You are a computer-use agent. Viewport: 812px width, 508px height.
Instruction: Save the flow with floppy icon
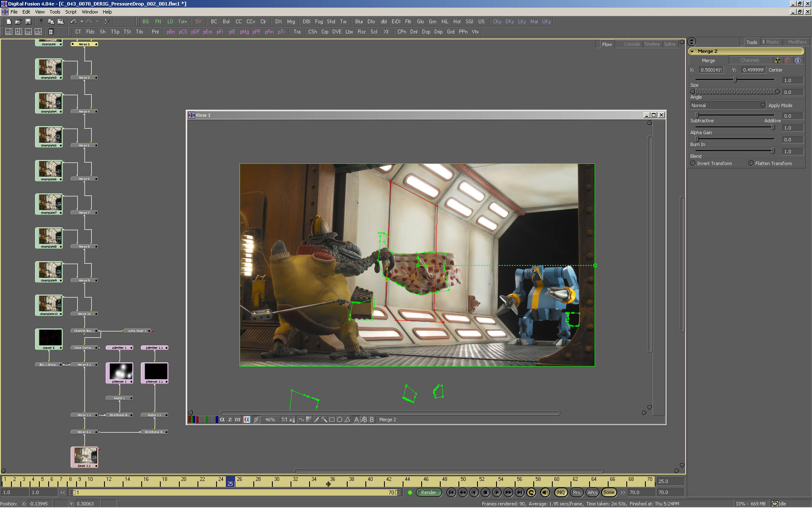tap(28, 22)
